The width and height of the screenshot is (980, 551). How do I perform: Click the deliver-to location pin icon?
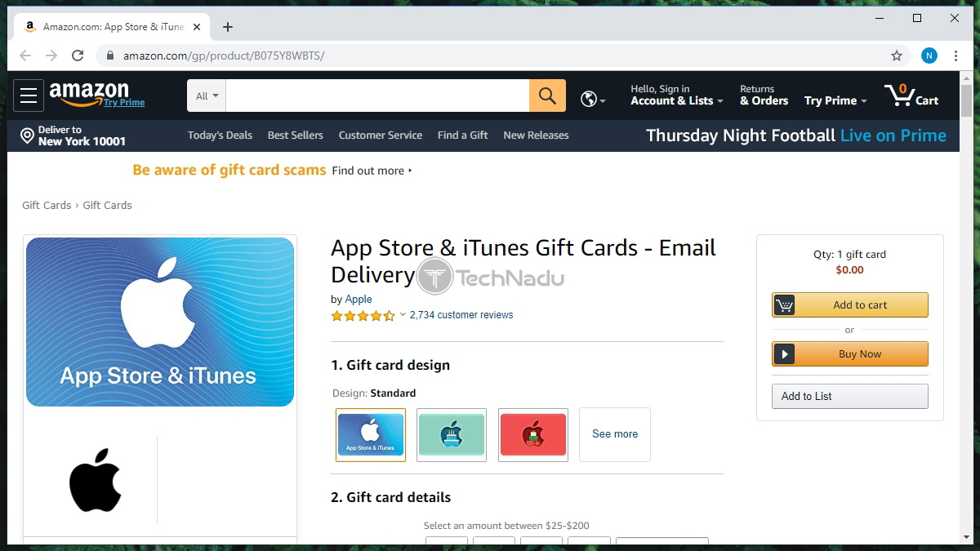pyautogui.click(x=27, y=136)
